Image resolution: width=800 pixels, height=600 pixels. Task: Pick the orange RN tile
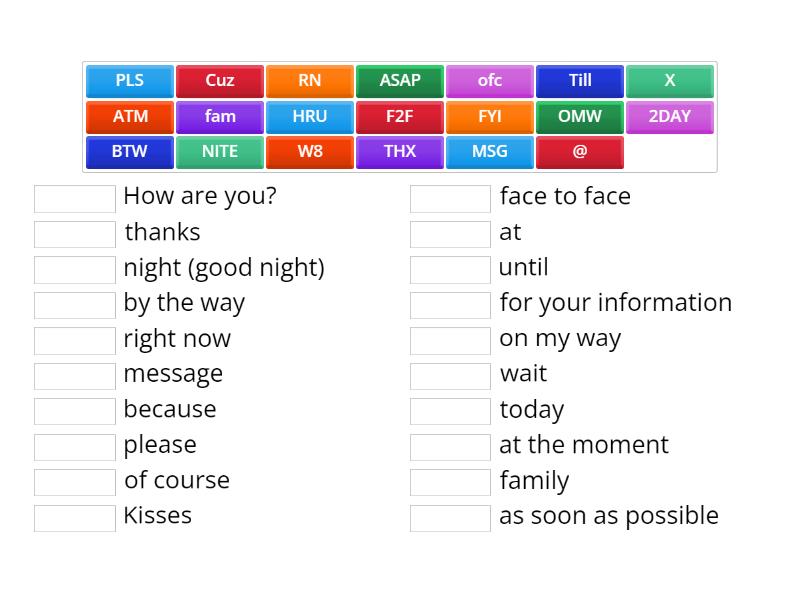[310, 81]
